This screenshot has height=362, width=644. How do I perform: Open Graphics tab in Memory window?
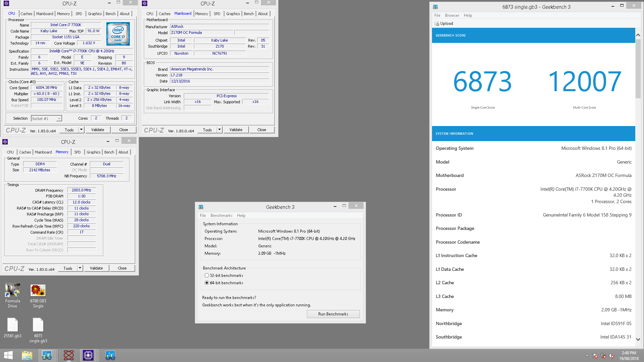[93, 152]
